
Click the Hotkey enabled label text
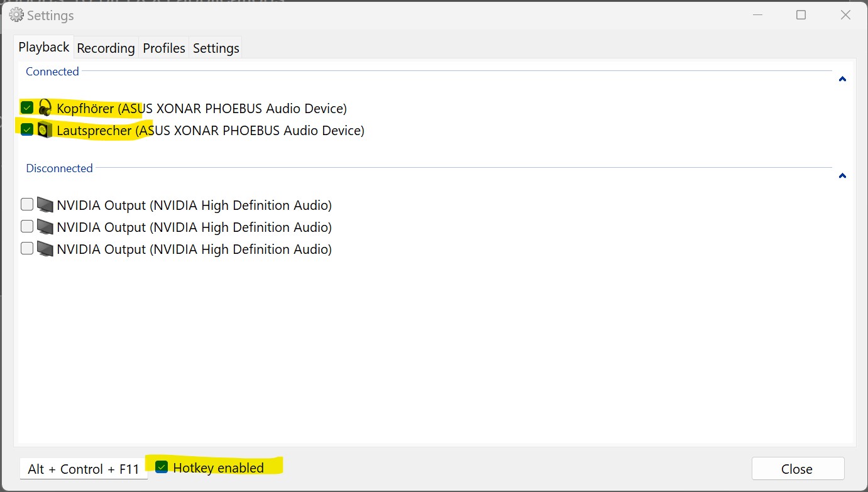click(x=218, y=467)
